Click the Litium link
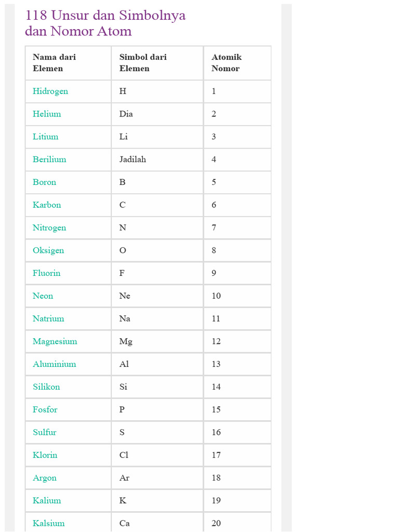 [46, 137]
